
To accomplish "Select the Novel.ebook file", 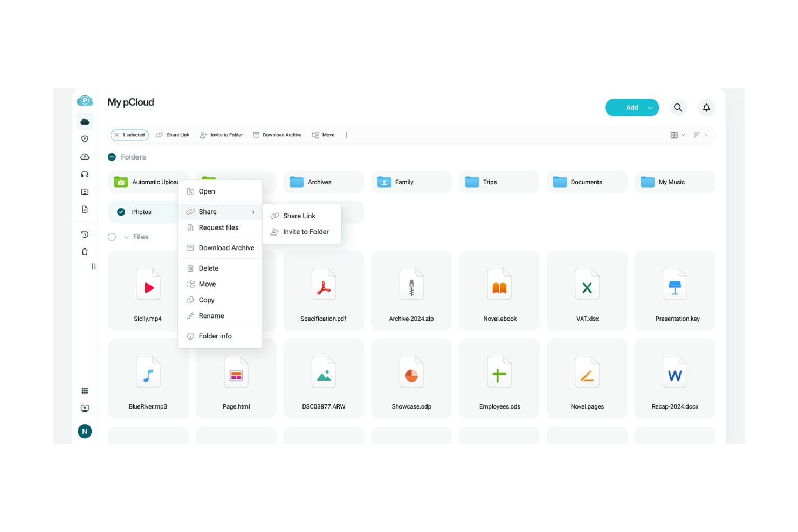I will (499, 291).
